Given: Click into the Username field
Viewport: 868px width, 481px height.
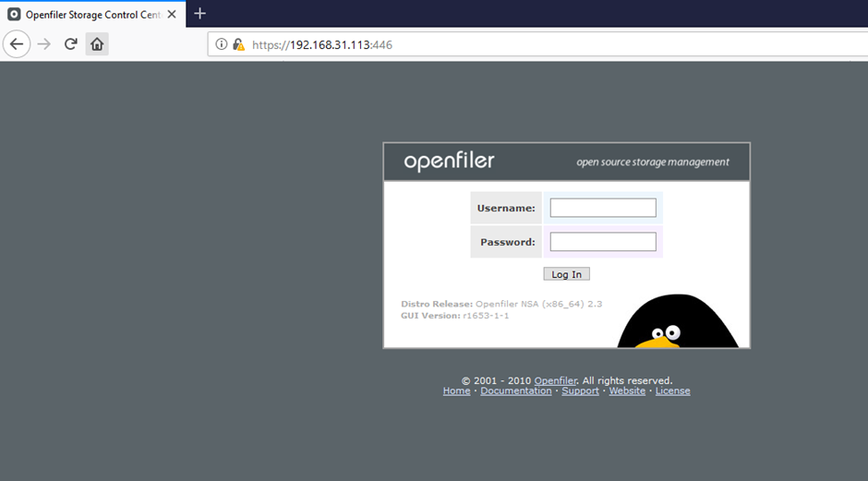Looking at the screenshot, I should point(603,208).
